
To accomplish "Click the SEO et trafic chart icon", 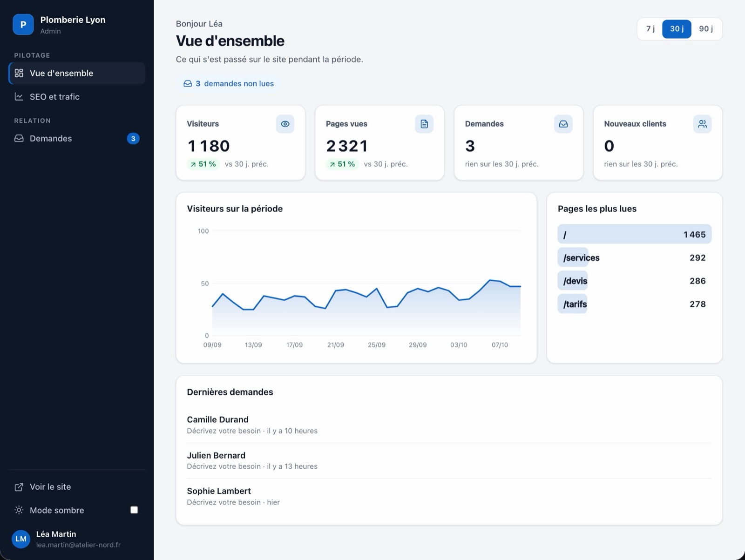I will [19, 96].
